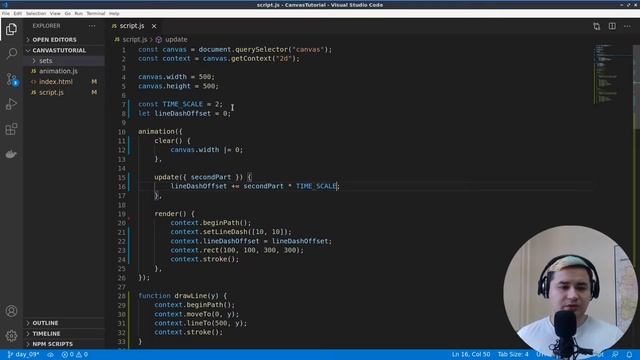The image size is (640, 360).
Task: Open the Explorer view in activity bar
Action: (x=11, y=29)
